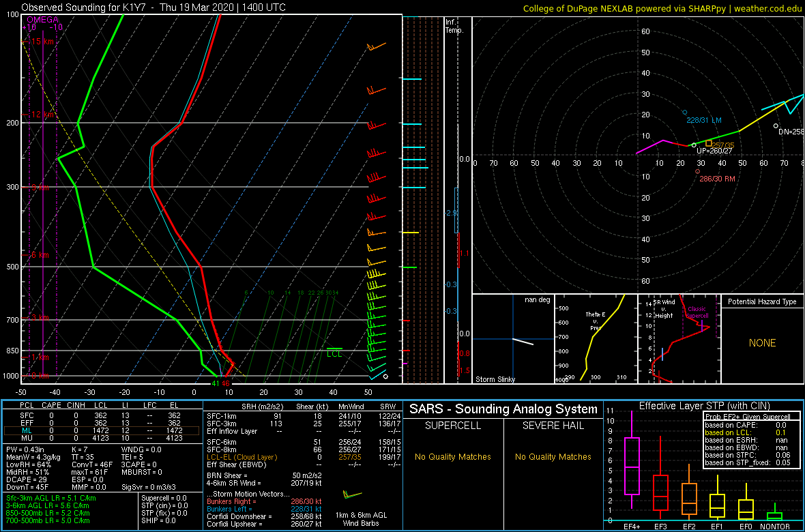Viewport: 805px width, 532px height.
Task: Click the 700-500mb LR lapse rate
Action: 47,520
